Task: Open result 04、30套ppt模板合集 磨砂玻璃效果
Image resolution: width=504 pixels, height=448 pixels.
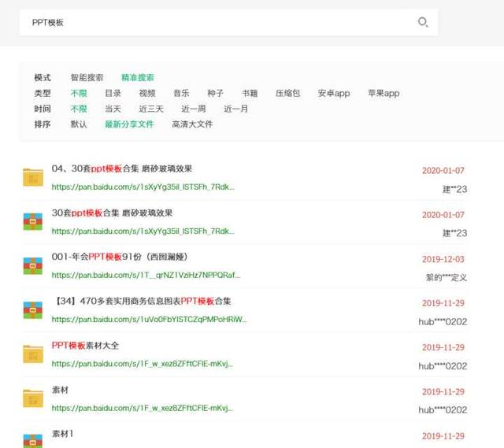Action: tap(122, 168)
